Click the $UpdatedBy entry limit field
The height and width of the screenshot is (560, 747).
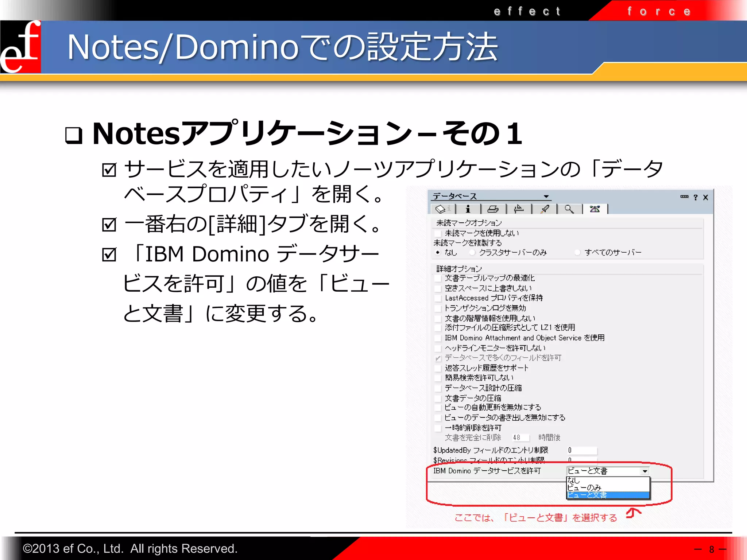[x=582, y=450]
